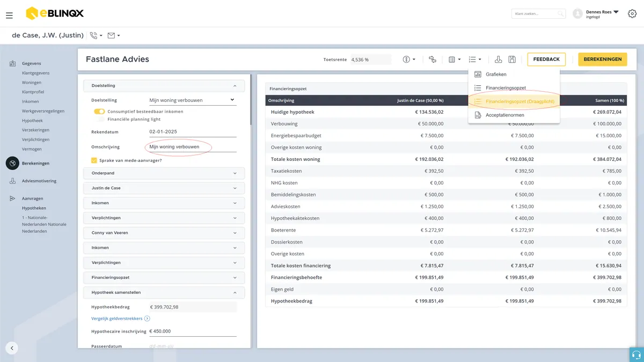Click the round Berekeningen sidebar icon
The image size is (644, 362).
coord(12,163)
